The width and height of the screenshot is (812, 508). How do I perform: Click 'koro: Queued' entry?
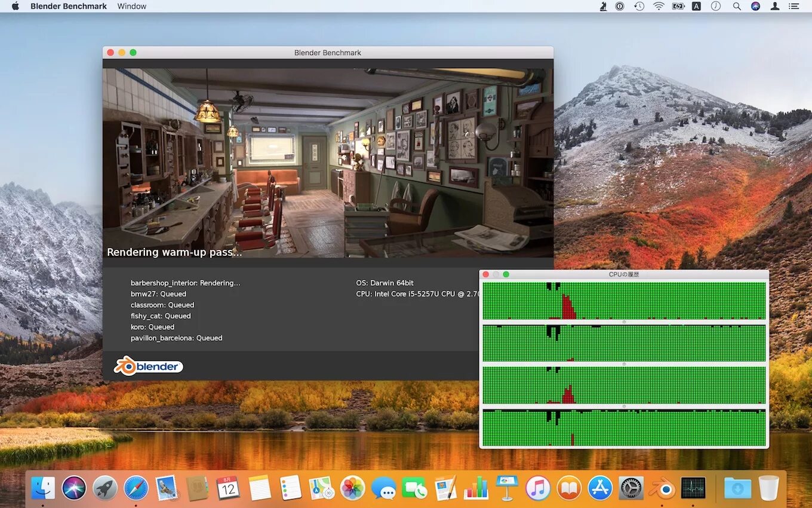pos(152,327)
